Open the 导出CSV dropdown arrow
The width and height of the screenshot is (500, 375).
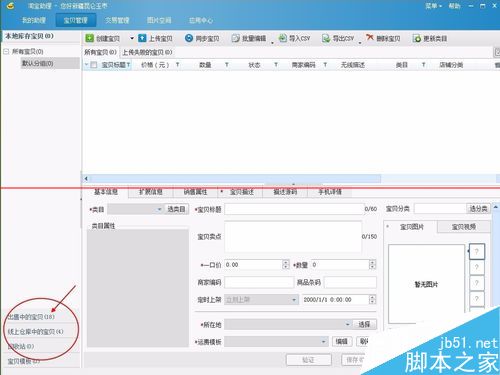(x=360, y=43)
